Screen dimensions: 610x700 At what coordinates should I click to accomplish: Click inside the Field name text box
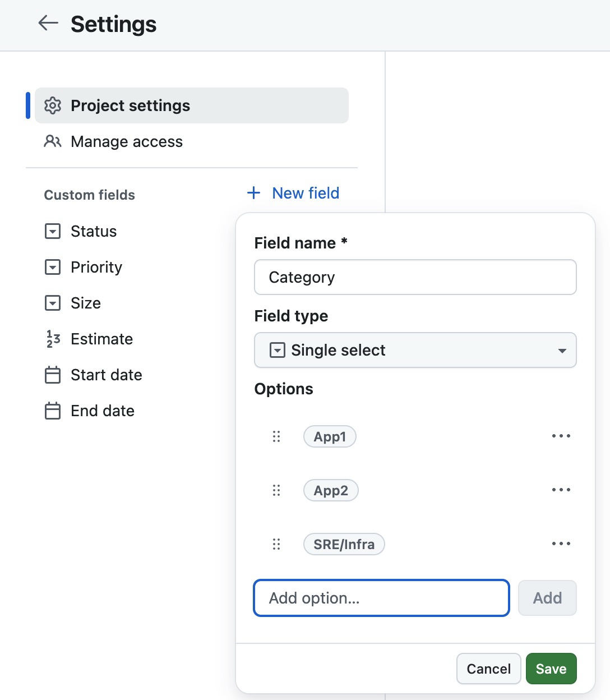pos(415,277)
